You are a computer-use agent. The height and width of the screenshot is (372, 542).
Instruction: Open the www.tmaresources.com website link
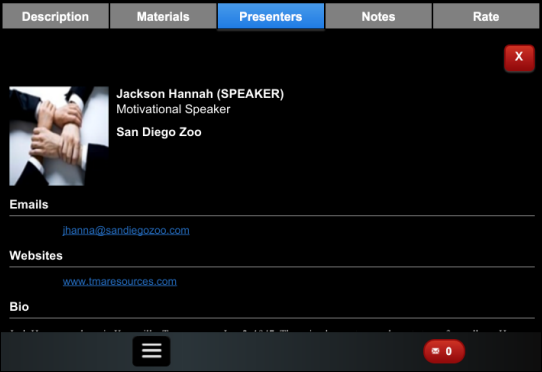click(x=120, y=281)
